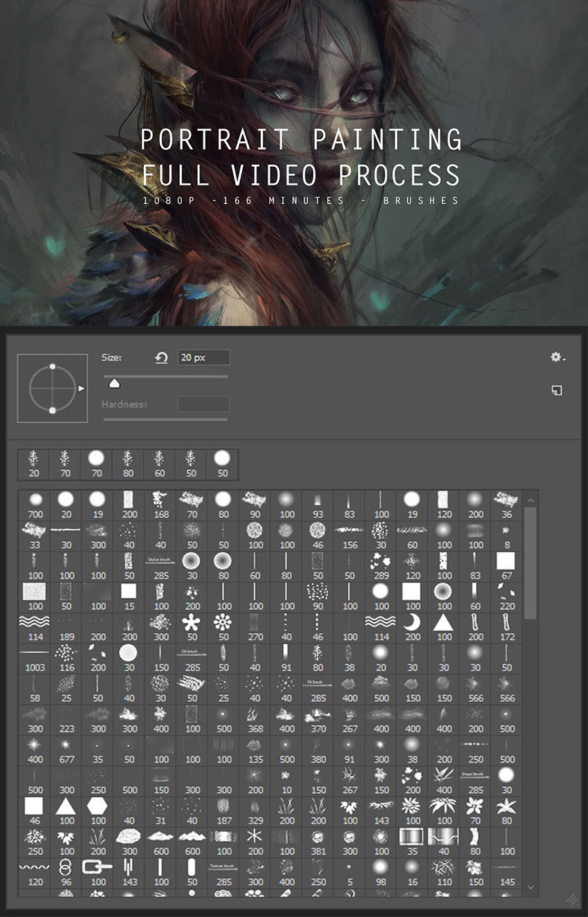Click the greyed-out Hardness slider track

point(165,419)
